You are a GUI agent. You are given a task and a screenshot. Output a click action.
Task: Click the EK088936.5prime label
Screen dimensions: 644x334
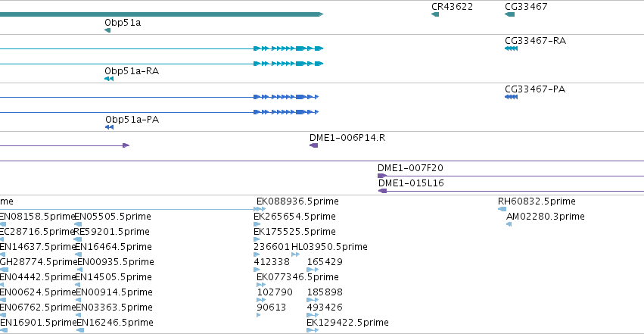tap(297, 201)
